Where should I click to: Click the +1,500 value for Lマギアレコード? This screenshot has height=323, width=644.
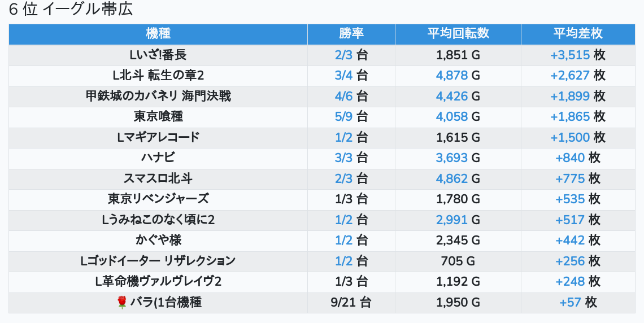pyautogui.click(x=570, y=138)
